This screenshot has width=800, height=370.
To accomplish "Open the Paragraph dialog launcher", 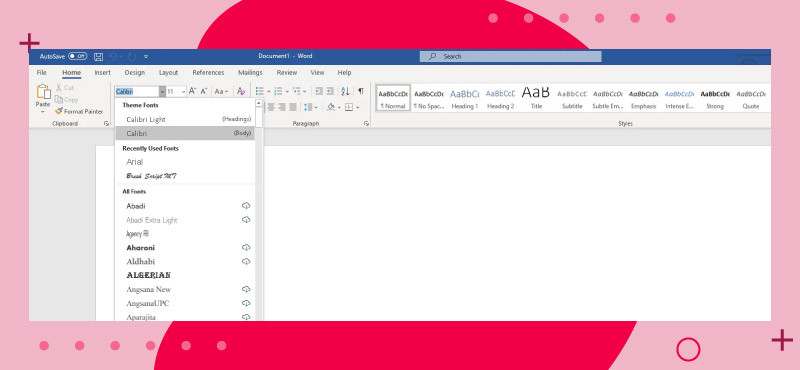I will 366,124.
